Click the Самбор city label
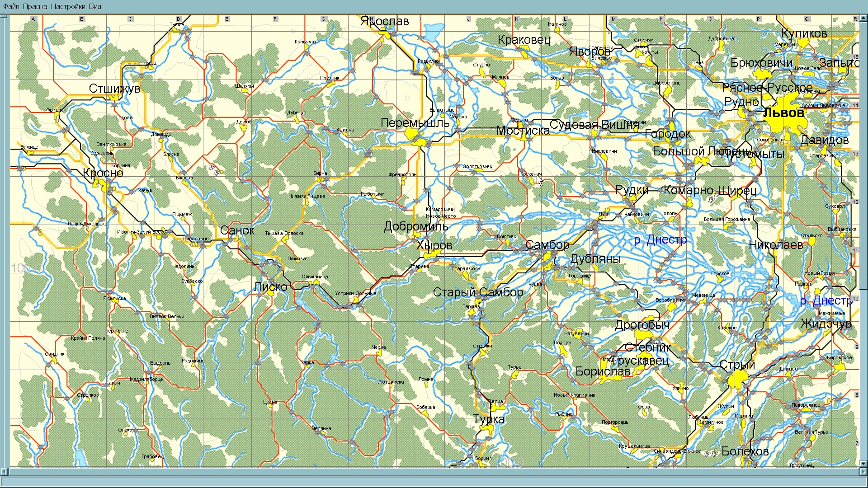868x488 pixels. click(547, 245)
